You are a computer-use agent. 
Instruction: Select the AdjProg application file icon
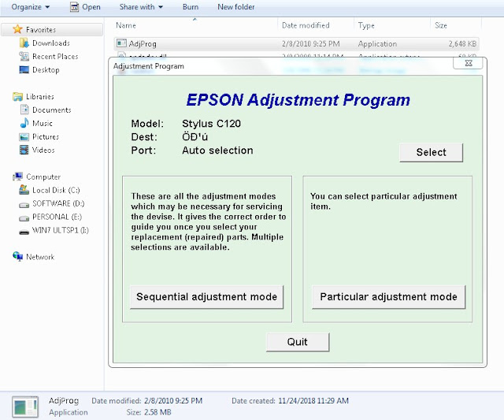click(x=121, y=43)
